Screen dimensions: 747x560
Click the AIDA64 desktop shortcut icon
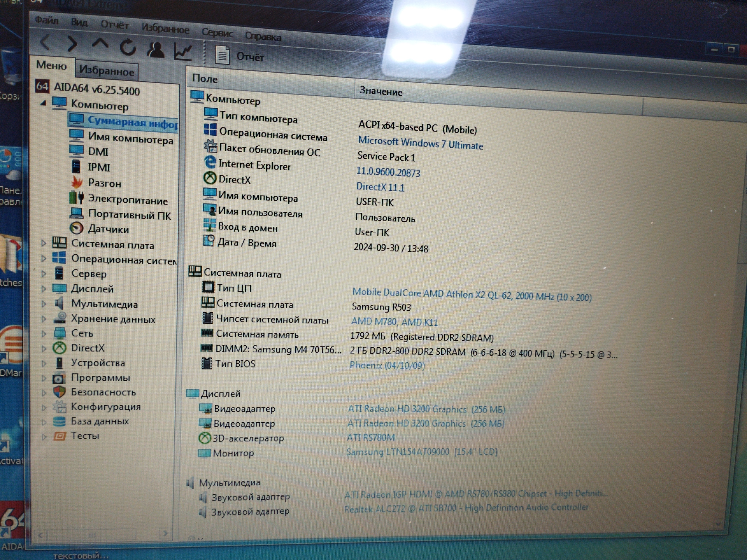point(12,525)
